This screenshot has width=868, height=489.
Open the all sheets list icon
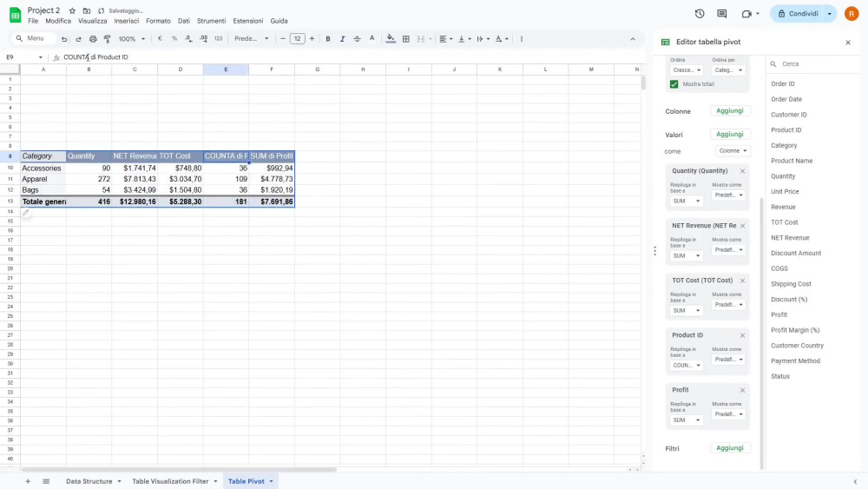pyautogui.click(x=46, y=481)
